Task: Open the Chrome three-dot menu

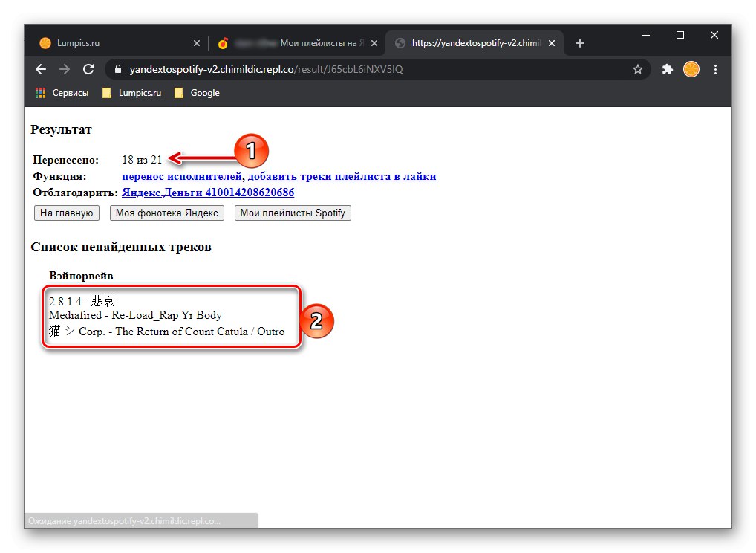Action: coord(715,69)
